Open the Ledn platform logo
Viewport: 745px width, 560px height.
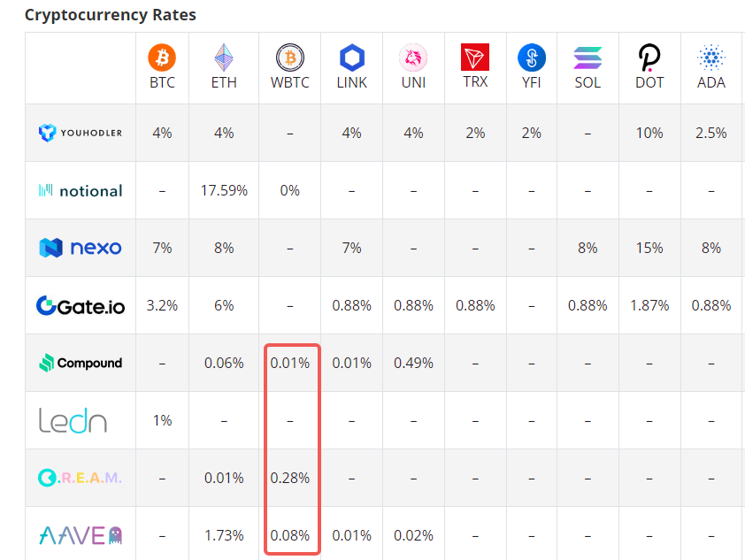coord(73,420)
